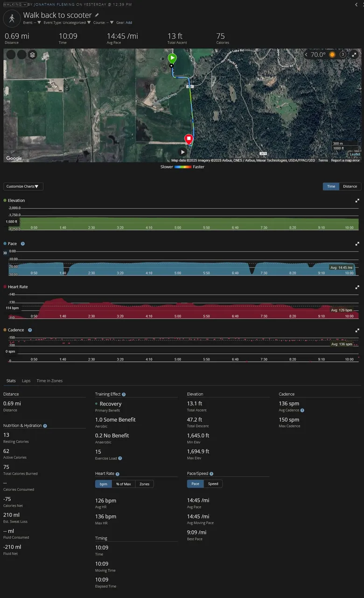Image resolution: width=364 pixels, height=598 pixels.
Task: Click the red finish marker on map
Action: (189, 139)
